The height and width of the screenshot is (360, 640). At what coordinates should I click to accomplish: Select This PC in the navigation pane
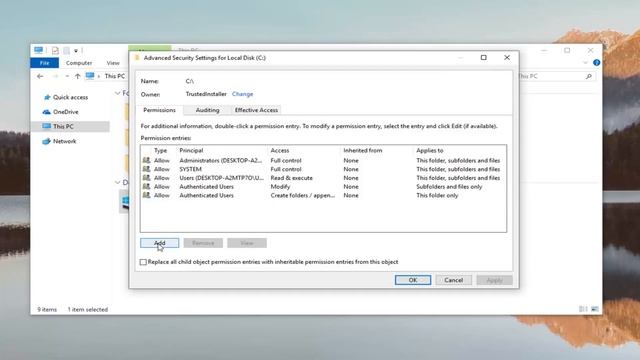pyautogui.click(x=70, y=127)
